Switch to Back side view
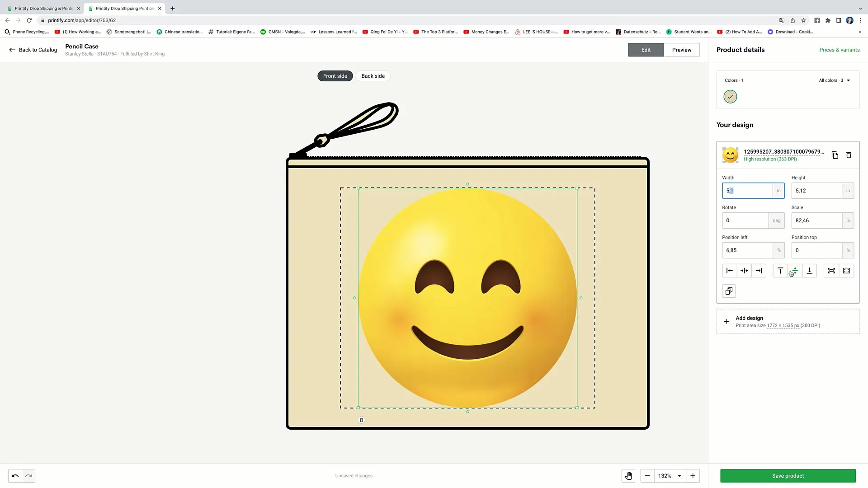The width and height of the screenshot is (868, 488). [373, 75]
